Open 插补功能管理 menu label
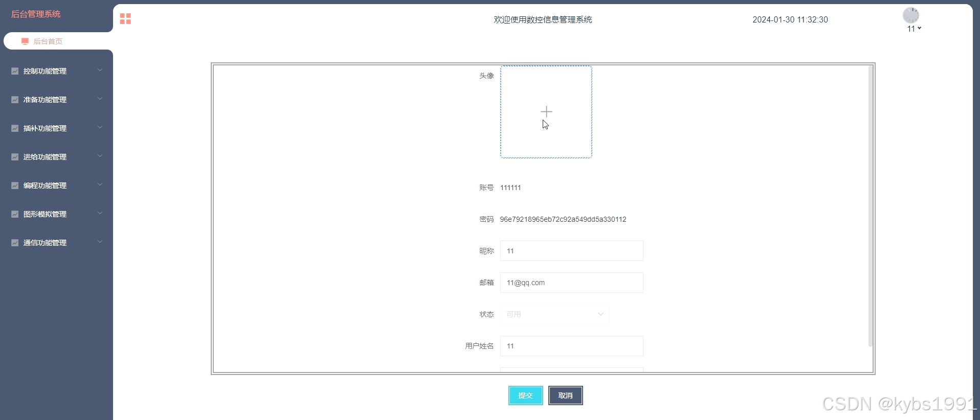This screenshot has height=420, width=980. [x=45, y=128]
